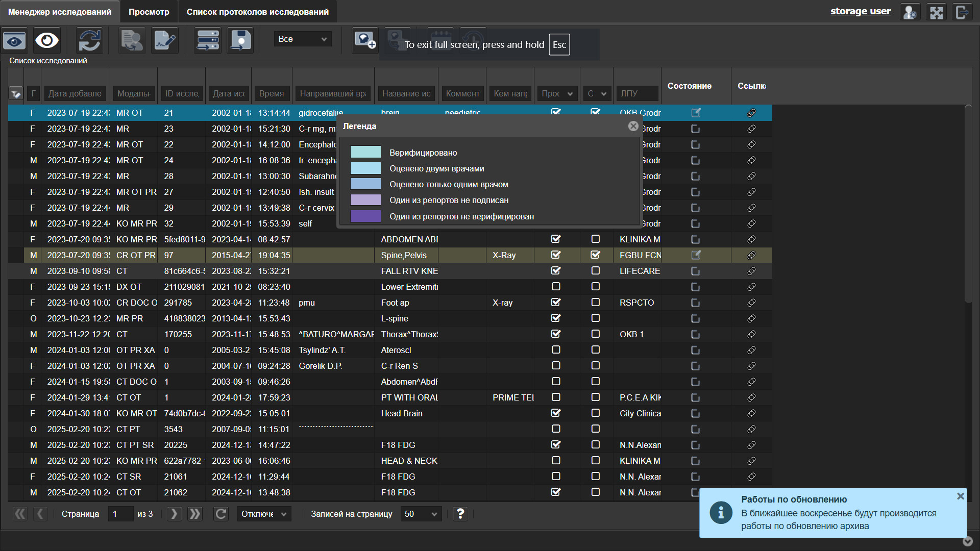980x551 pixels.
Task: Uncheck first checkbox in Head Brain row
Action: pos(556,413)
